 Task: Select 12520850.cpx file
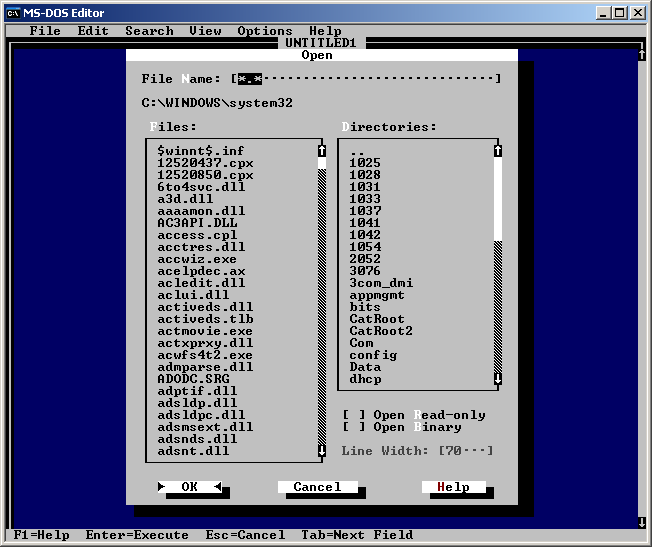pos(205,175)
